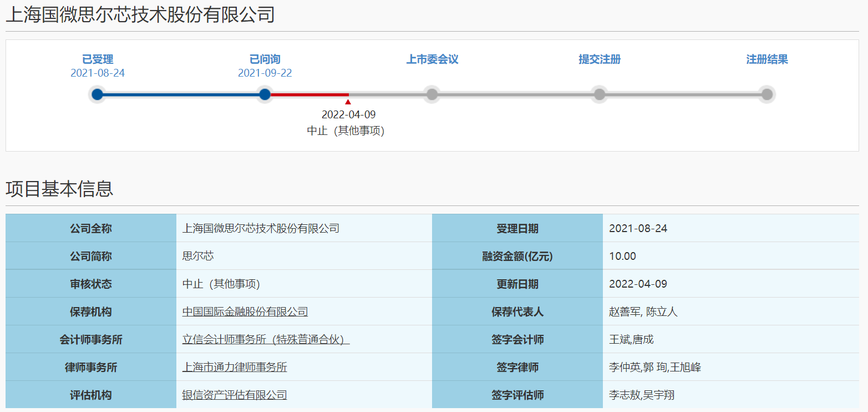Click the 项目基本信息 section heading
This screenshot has height=412, width=868.
59,189
